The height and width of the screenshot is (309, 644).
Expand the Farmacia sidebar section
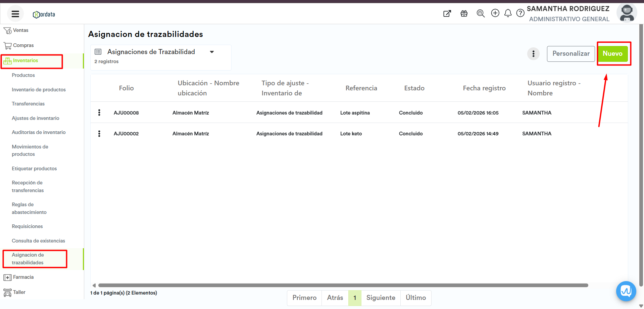pyautogui.click(x=23, y=277)
